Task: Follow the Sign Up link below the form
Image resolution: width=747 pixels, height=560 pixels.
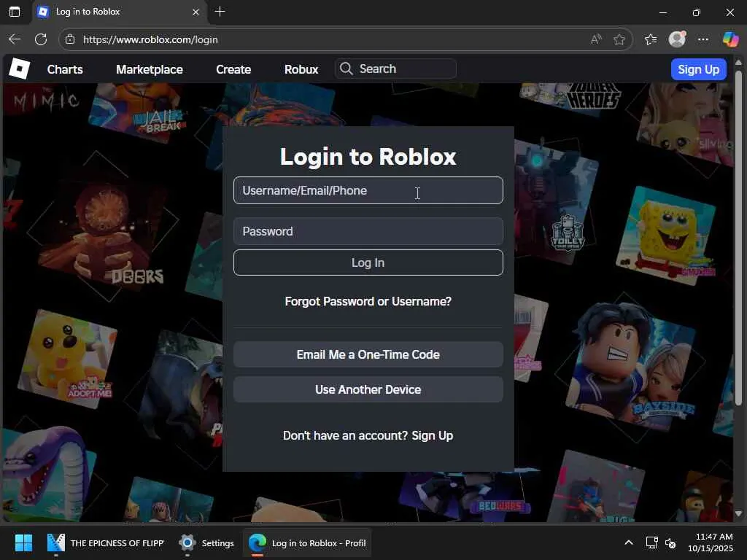Action: click(x=432, y=436)
